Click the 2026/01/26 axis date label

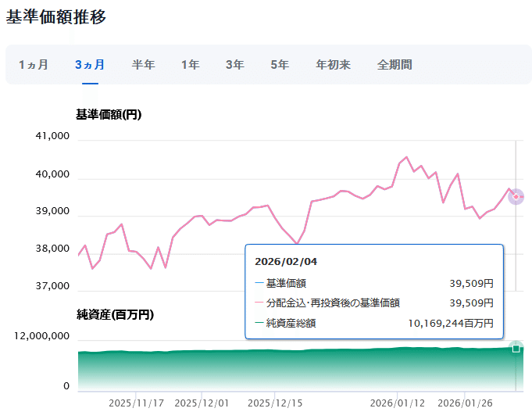pos(465,403)
